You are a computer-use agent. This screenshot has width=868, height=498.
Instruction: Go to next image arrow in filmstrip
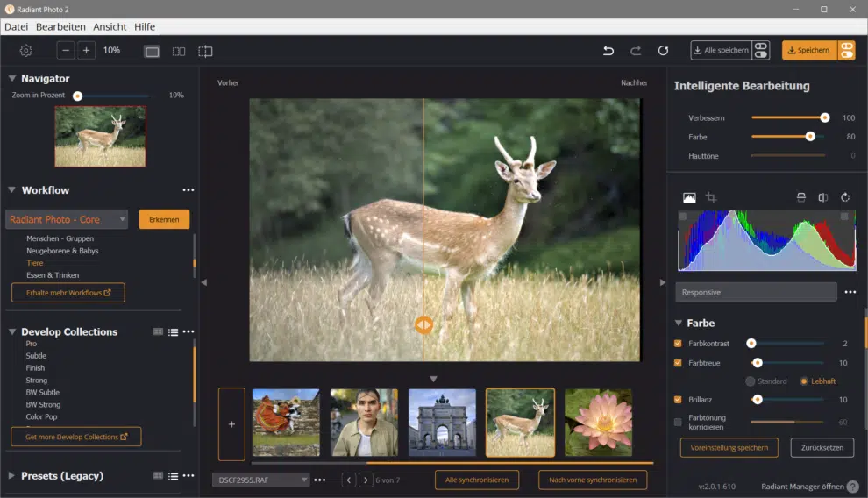pos(366,480)
